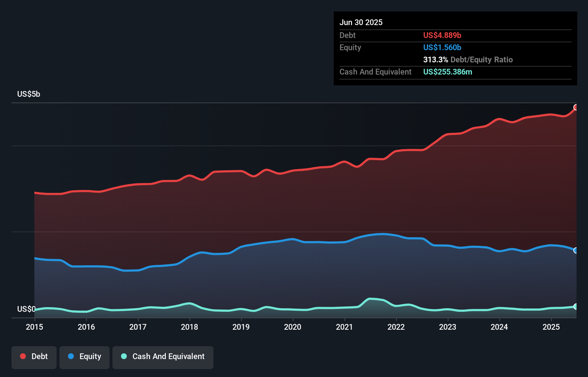Click the blue US$1.560b Equity link
Screen dimensions: 588x377
point(442,47)
